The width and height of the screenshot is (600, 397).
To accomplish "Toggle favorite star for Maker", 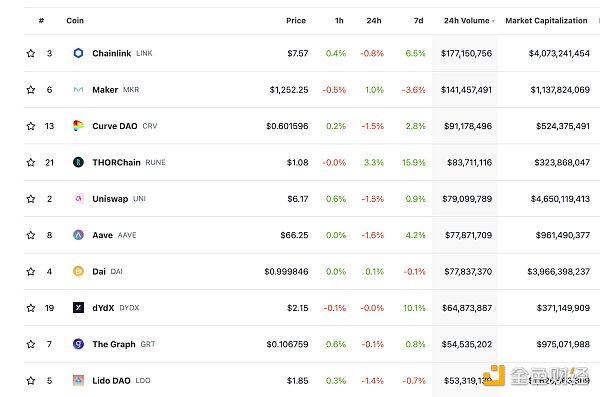I will point(31,90).
